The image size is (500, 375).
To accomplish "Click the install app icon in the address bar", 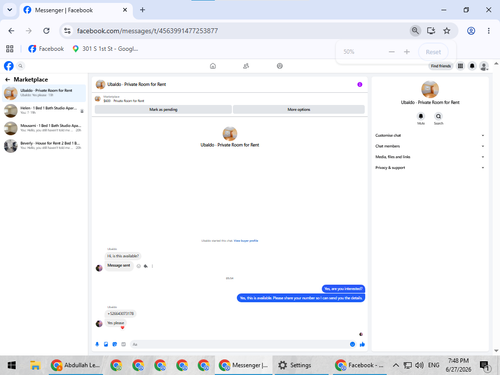I will (431, 31).
